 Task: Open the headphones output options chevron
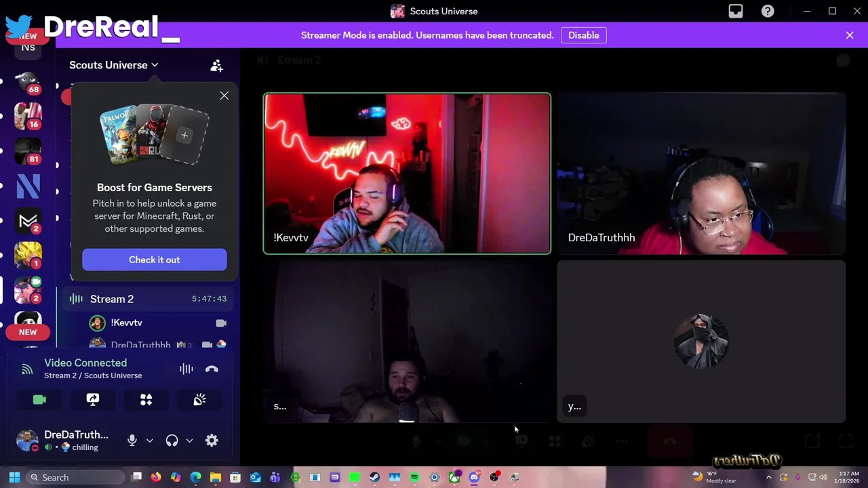[x=189, y=441]
